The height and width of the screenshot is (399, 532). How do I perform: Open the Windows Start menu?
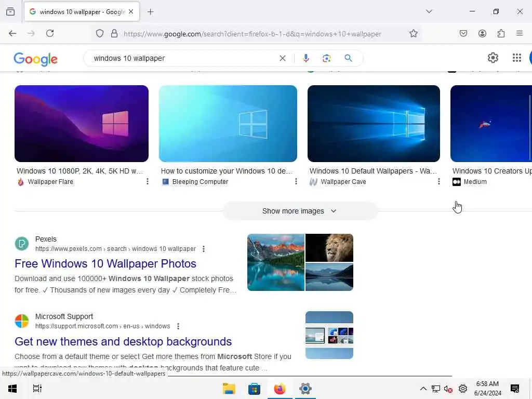pyautogui.click(x=12, y=389)
